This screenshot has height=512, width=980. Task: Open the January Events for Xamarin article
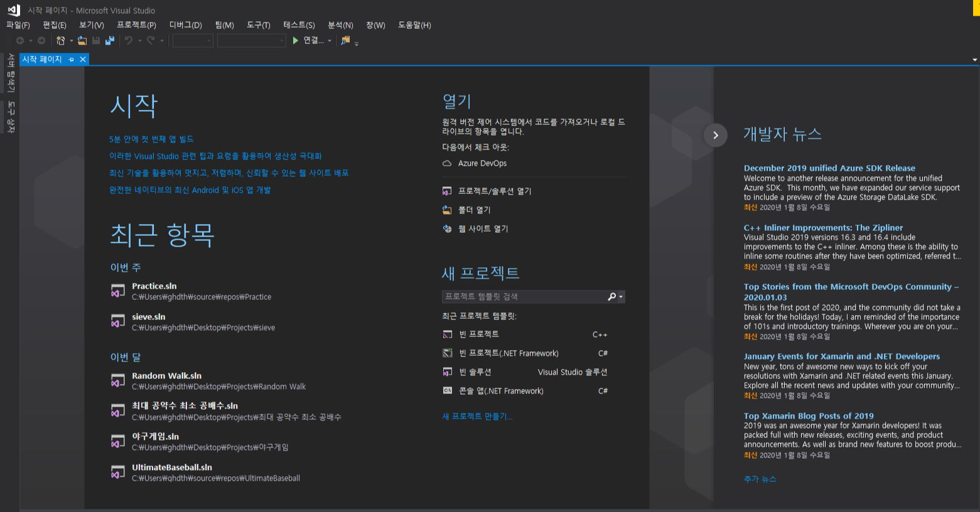click(842, 356)
